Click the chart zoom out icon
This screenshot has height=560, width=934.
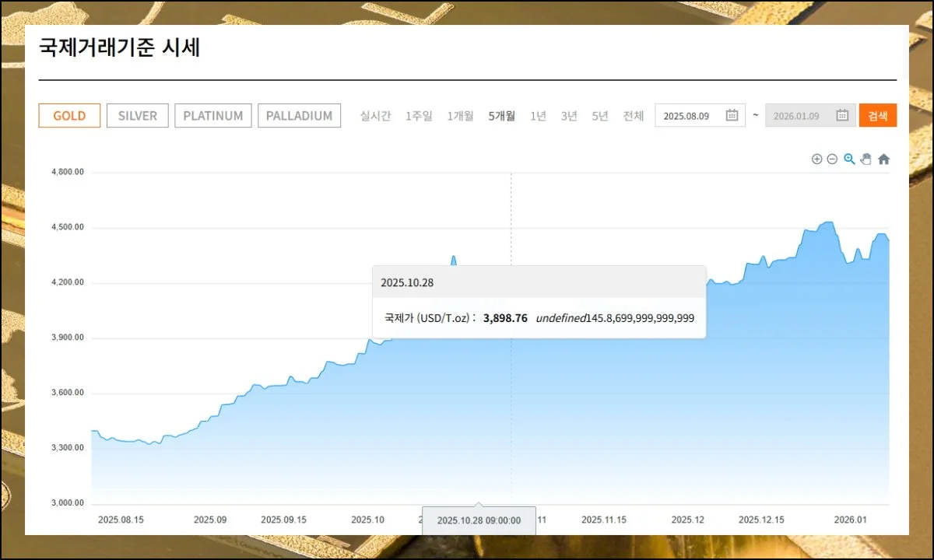[x=832, y=159]
